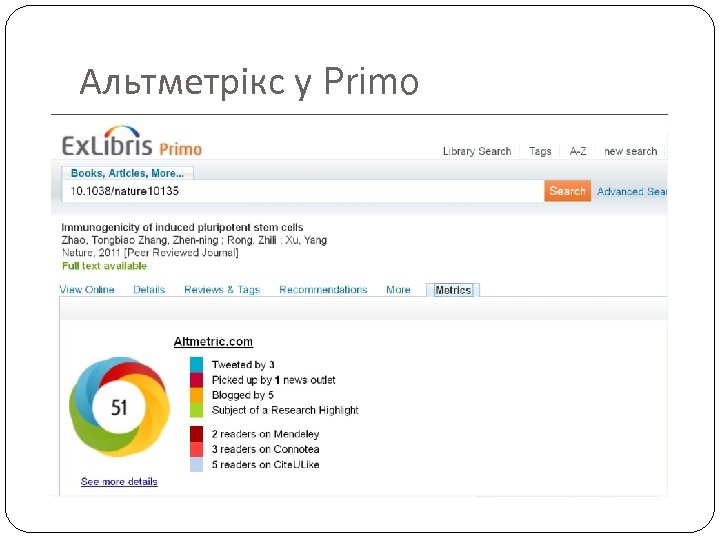Click the text 'Tweeted by 3'
The image size is (720, 540).
point(243,365)
